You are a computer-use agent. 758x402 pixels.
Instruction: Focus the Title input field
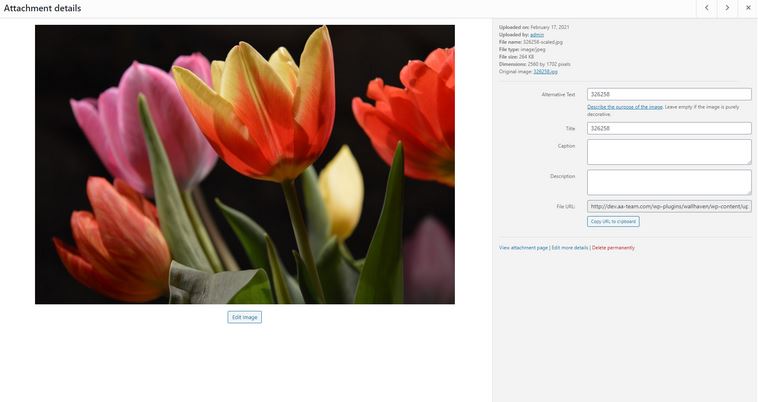[x=669, y=128]
